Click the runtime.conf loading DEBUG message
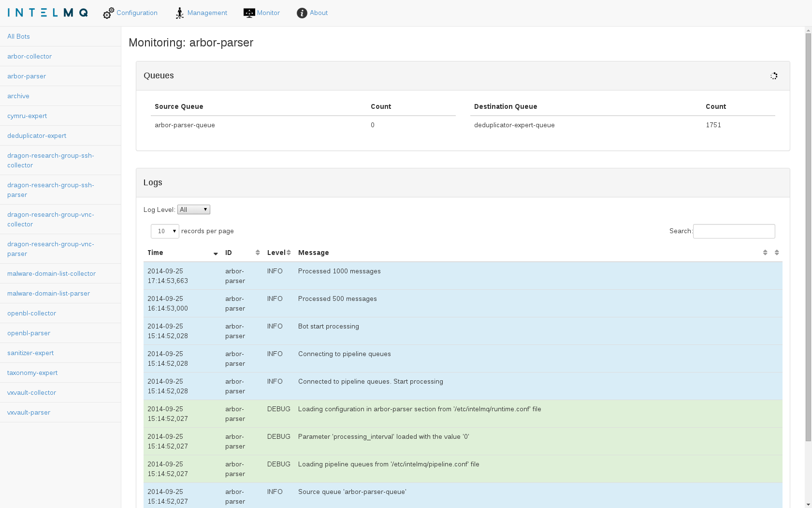 click(x=420, y=409)
